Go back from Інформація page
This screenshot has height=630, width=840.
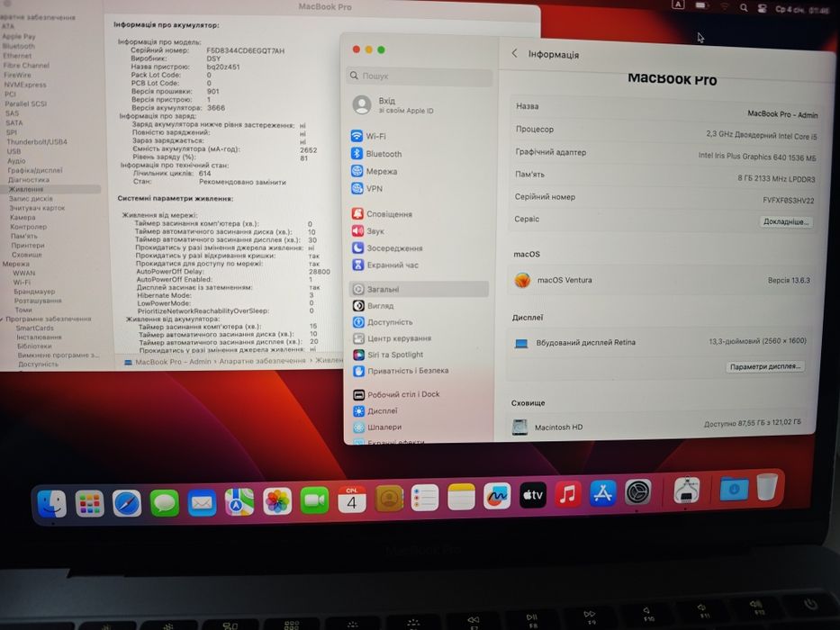pyautogui.click(x=514, y=53)
